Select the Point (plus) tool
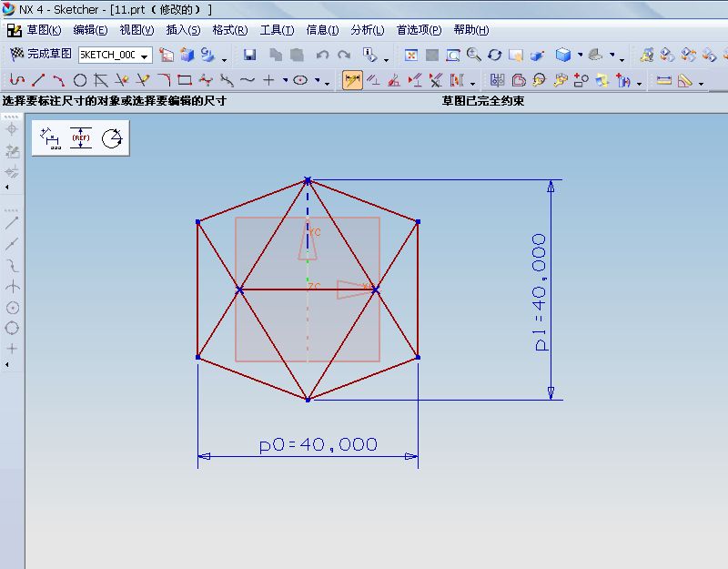Screen dimensions: 728x569 coord(268,80)
